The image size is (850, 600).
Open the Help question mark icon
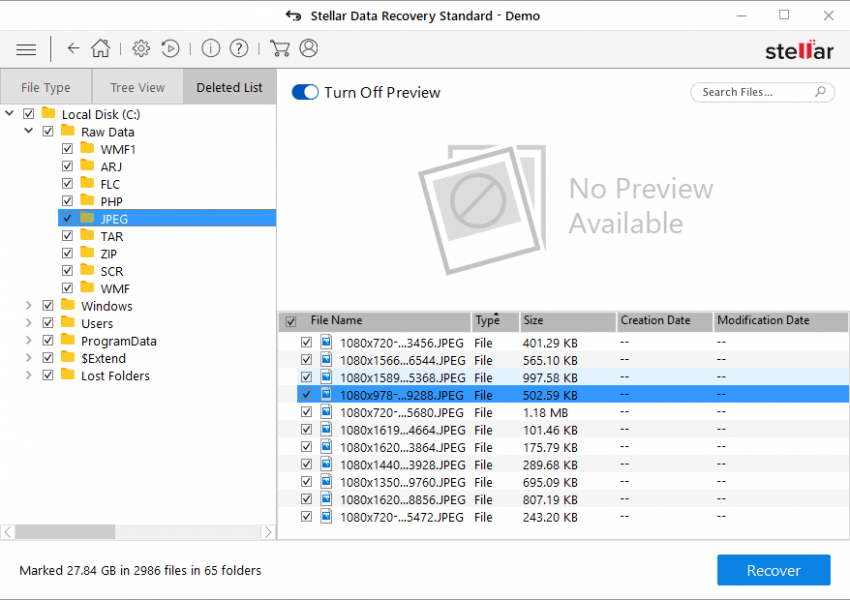coord(239,49)
